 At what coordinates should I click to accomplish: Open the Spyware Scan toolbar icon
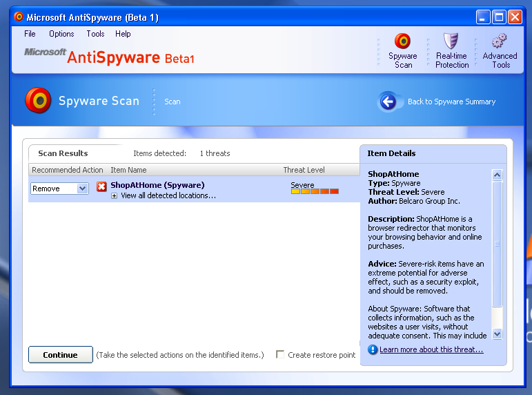pyautogui.click(x=403, y=41)
